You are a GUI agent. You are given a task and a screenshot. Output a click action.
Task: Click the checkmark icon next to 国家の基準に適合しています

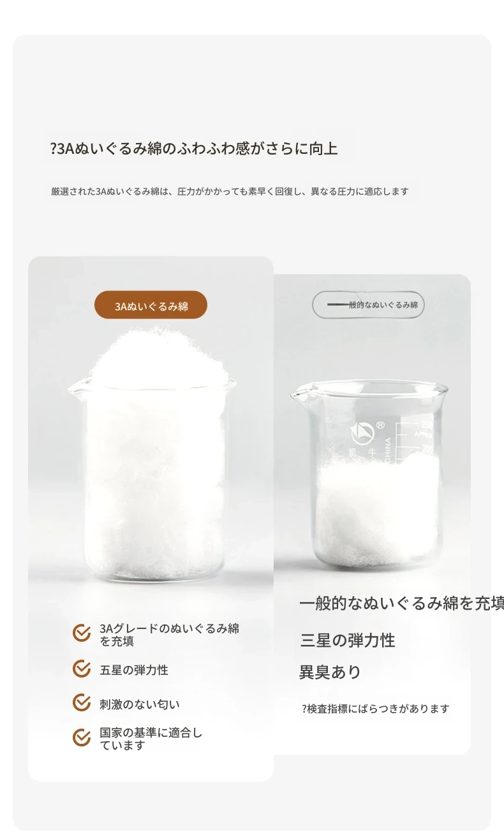tap(82, 737)
